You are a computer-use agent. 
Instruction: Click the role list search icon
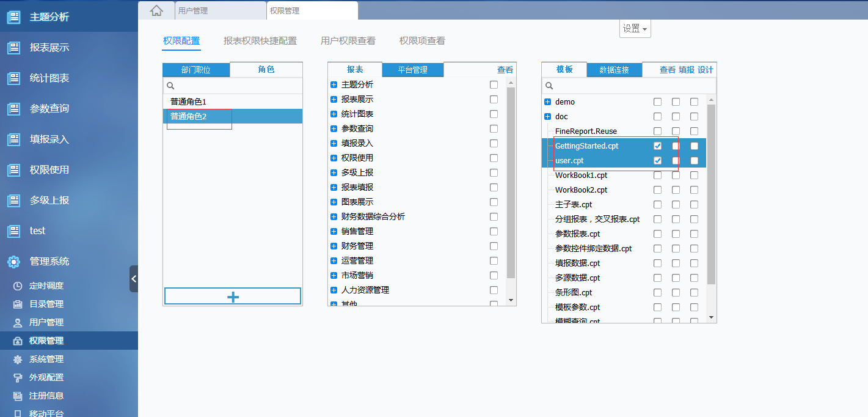tap(171, 86)
